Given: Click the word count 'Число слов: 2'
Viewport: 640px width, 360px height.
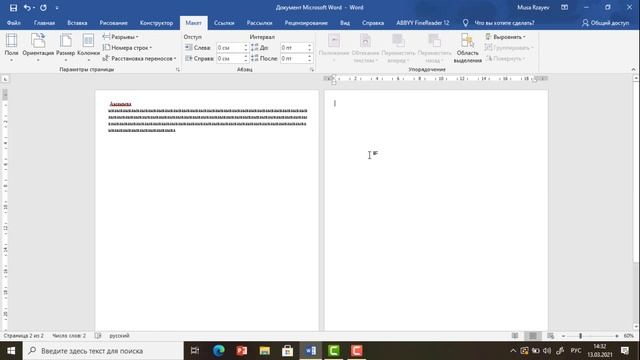Looking at the screenshot, I should pyautogui.click(x=69, y=336).
